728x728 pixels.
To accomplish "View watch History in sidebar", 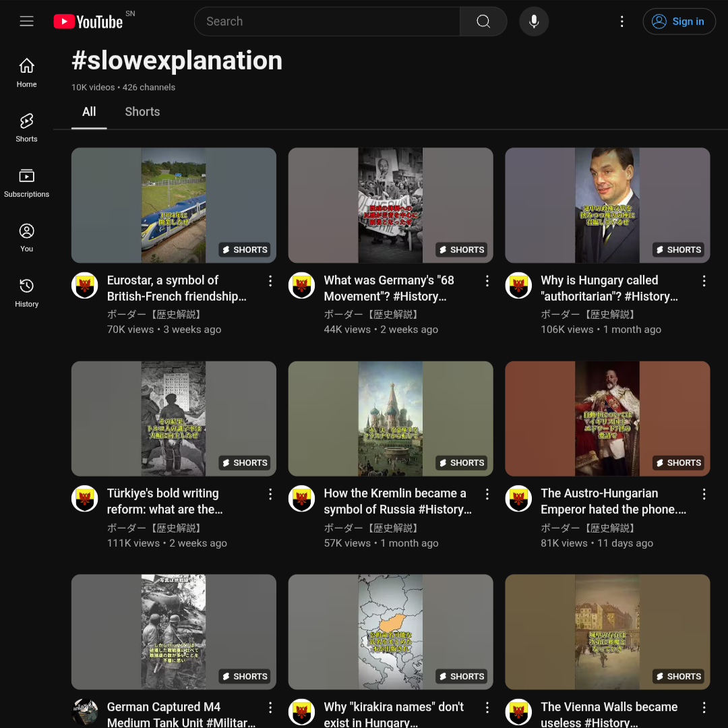I will pyautogui.click(x=26, y=293).
